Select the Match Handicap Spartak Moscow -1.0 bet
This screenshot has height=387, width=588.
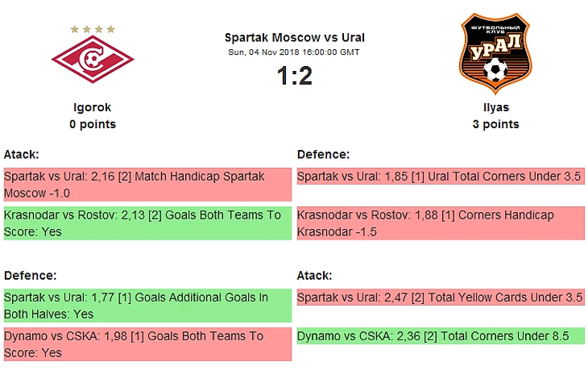click(x=147, y=185)
